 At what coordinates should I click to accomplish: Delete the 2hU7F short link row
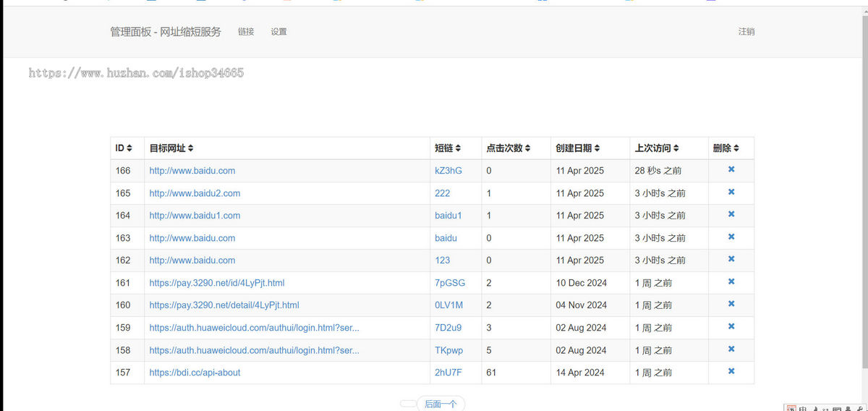tap(731, 371)
